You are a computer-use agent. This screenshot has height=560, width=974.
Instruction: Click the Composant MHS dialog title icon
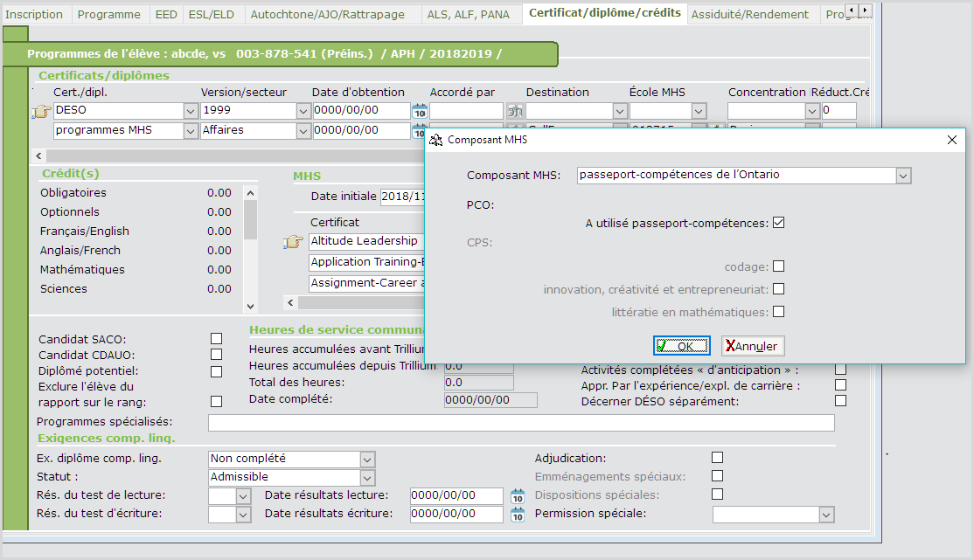coord(435,140)
